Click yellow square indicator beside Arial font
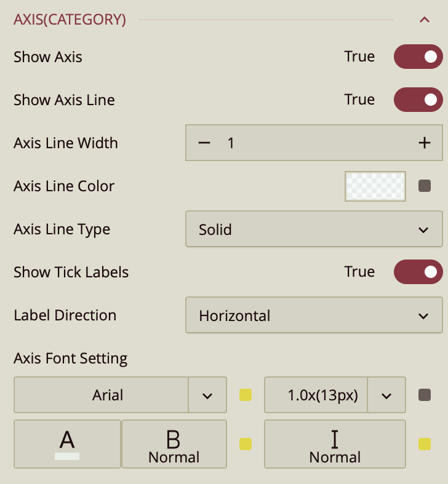The image size is (448, 484). 246,395
